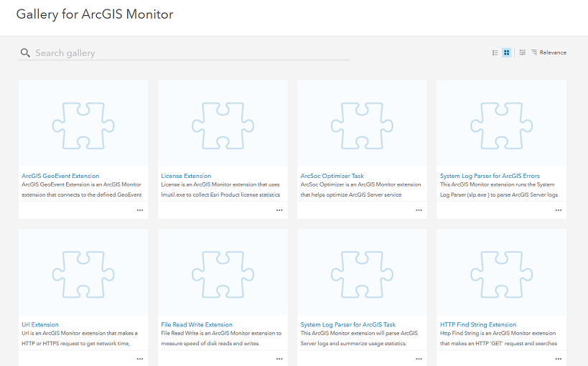Click description 'Url is an ArcGIS Monitor extension'

click(x=80, y=338)
